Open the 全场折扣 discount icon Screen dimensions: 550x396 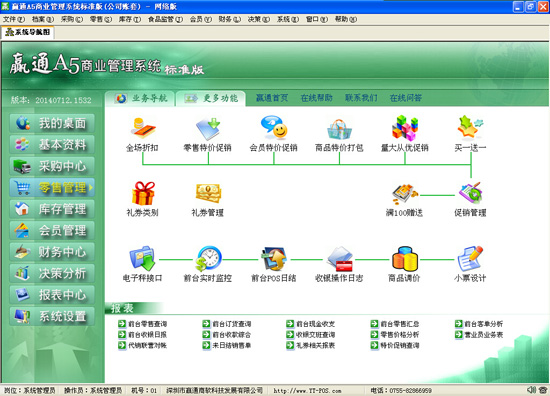142,128
